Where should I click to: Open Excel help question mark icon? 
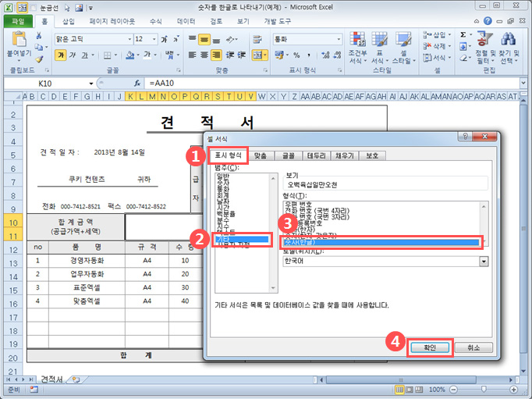coord(488,21)
